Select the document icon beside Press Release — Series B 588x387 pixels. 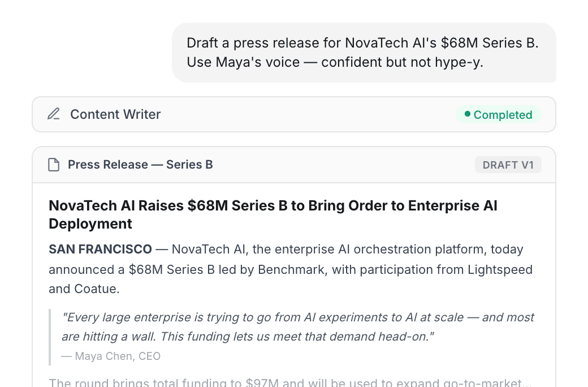pos(54,164)
